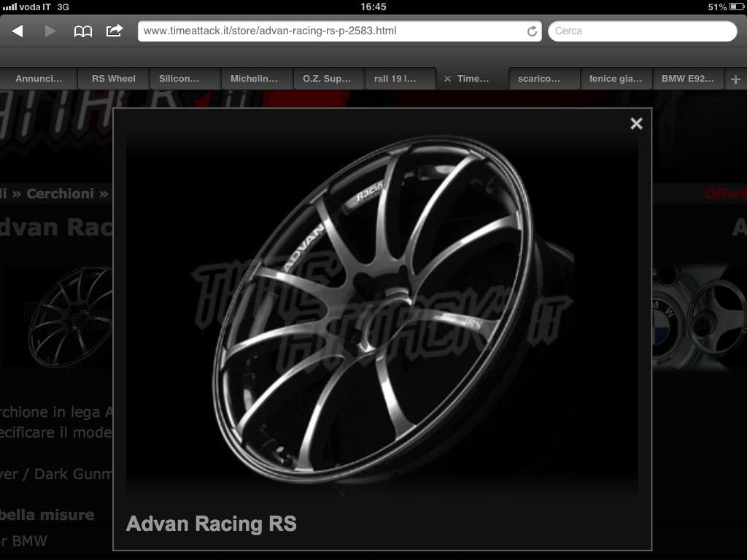This screenshot has width=747, height=560.
Task: Tap the Cerca search field
Action: tap(642, 31)
